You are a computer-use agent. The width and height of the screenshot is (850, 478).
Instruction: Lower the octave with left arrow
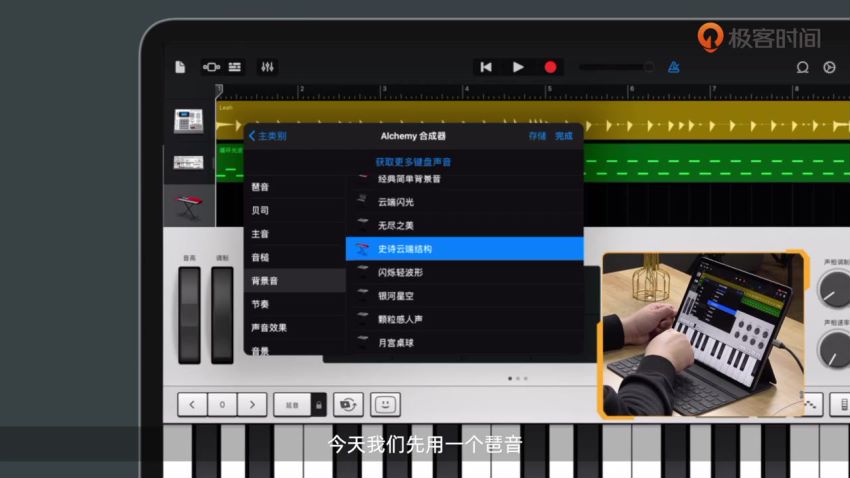tap(192, 405)
